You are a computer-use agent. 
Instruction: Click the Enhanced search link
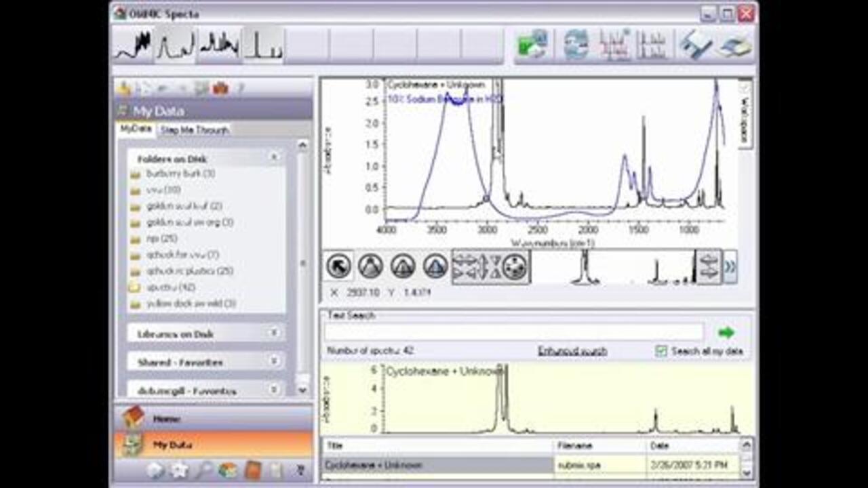pos(572,351)
